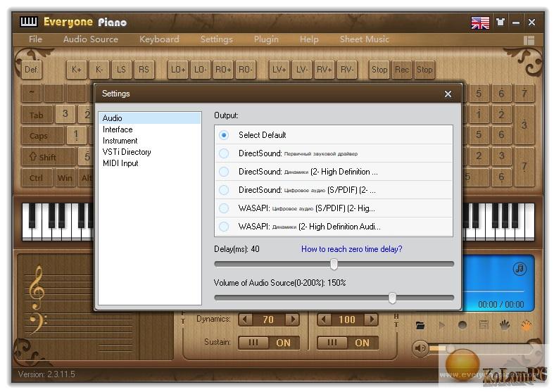Screen dimensions: 554x392
Task: Select WASAPI (2- High Definition Audi... radio
Action: point(224,227)
